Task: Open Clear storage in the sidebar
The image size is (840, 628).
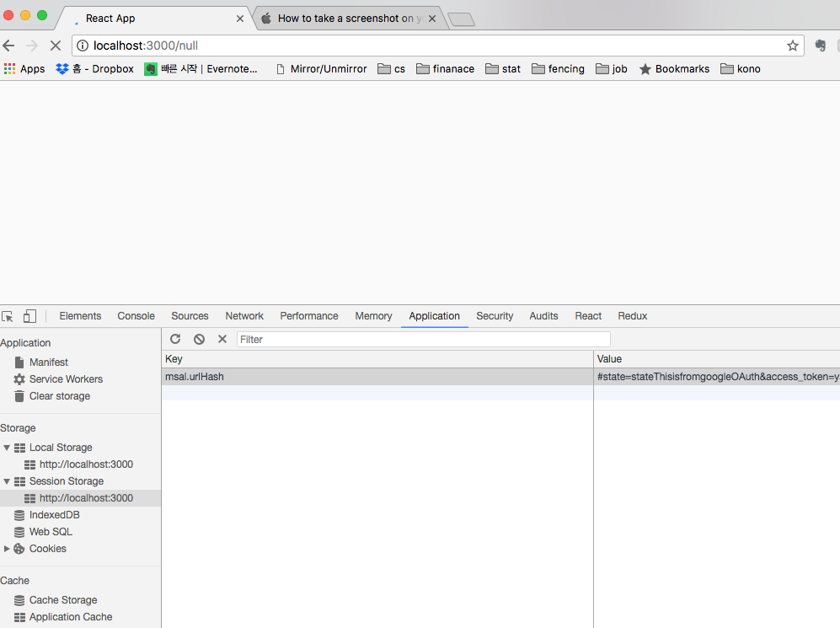Action: [x=57, y=395]
